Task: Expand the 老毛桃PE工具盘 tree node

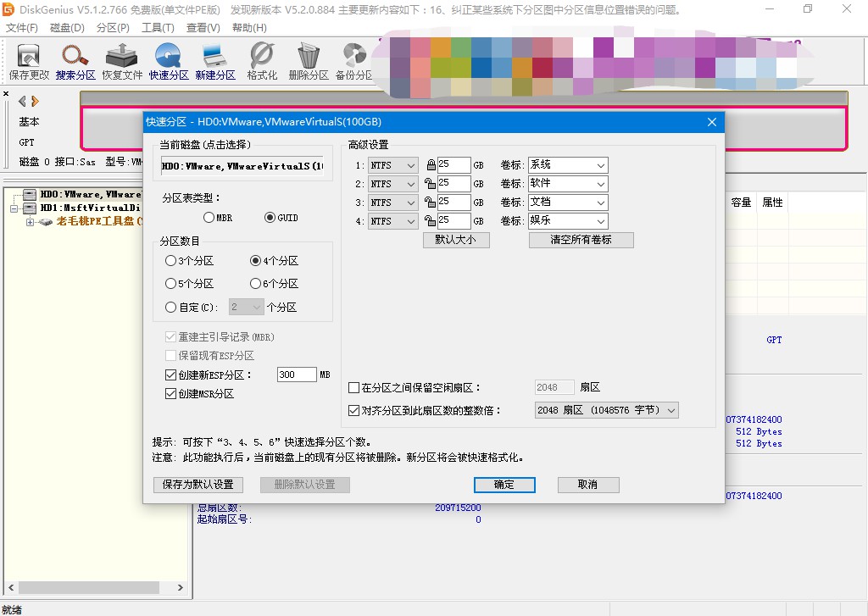Action: coord(30,222)
